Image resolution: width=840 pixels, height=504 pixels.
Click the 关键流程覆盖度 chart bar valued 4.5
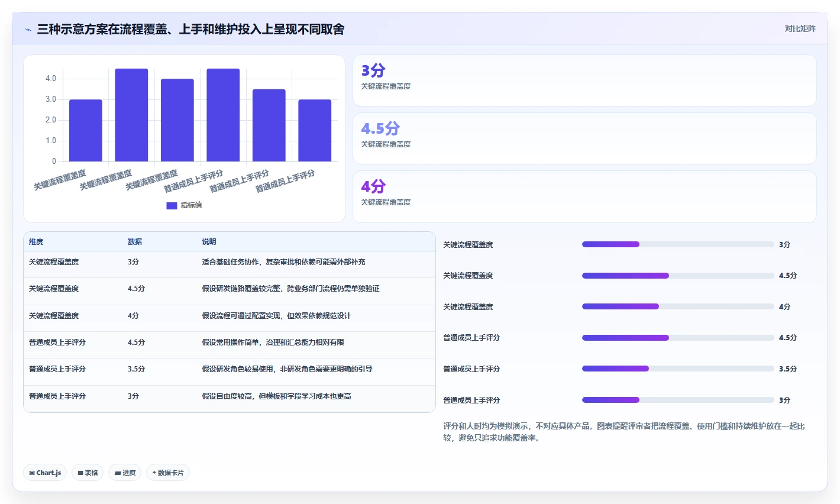coord(131,115)
